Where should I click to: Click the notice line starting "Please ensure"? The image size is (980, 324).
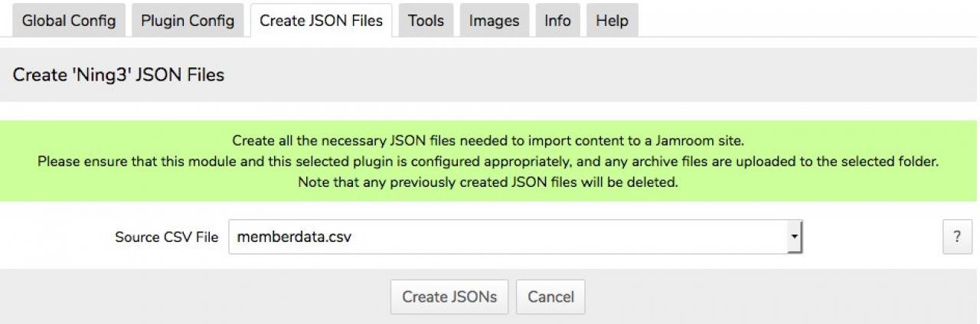coord(488,162)
